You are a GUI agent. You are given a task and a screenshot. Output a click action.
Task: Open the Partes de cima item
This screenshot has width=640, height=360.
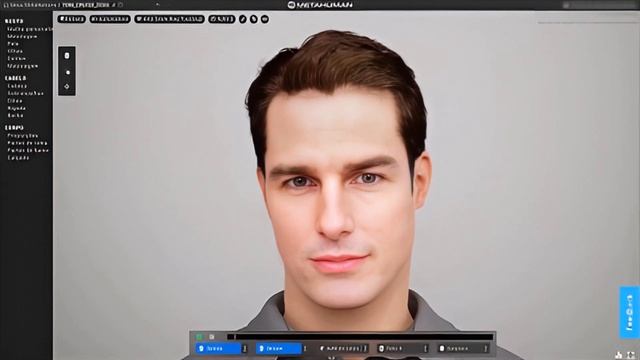27,143
